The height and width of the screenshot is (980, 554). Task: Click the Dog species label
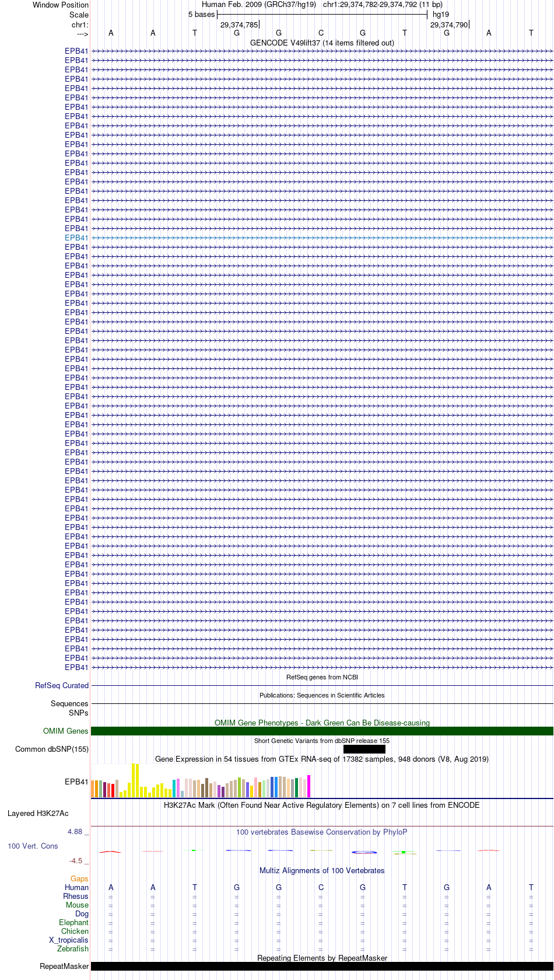click(82, 913)
